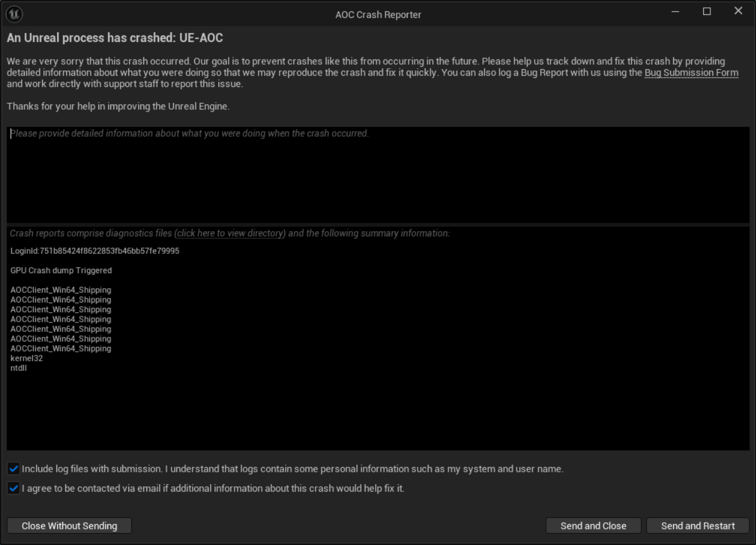Click GPU Crash dump Triggered text
This screenshot has width=756, height=545.
[61, 271]
